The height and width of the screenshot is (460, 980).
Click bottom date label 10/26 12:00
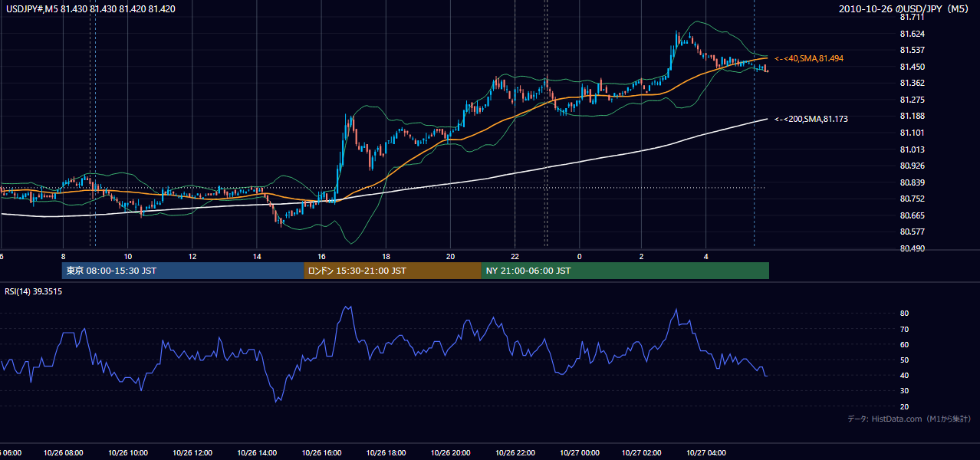(192, 452)
